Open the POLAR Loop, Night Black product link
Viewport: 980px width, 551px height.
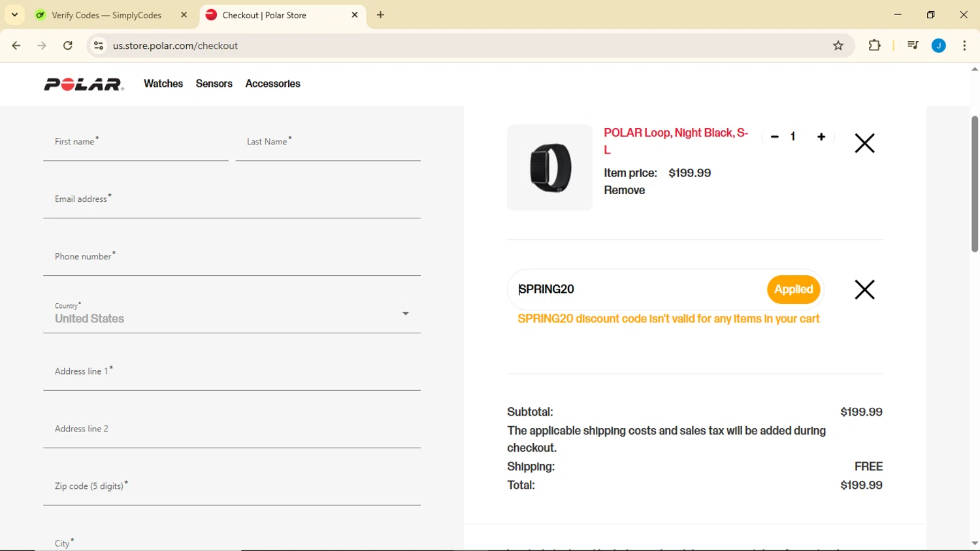click(x=676, y=141)
